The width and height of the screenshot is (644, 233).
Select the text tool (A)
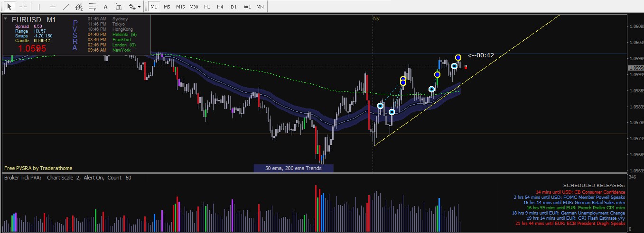tap(105, 7)
